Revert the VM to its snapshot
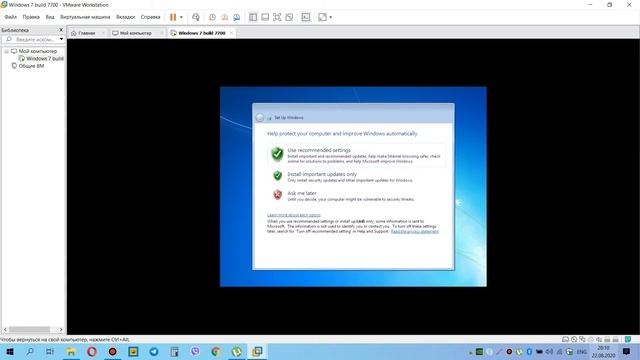 (224, 17)
